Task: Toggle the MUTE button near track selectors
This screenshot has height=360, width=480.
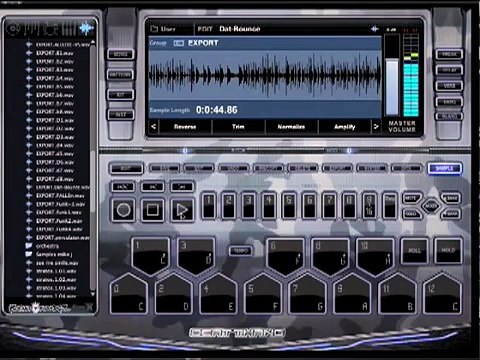Action: tap(411, 198)
